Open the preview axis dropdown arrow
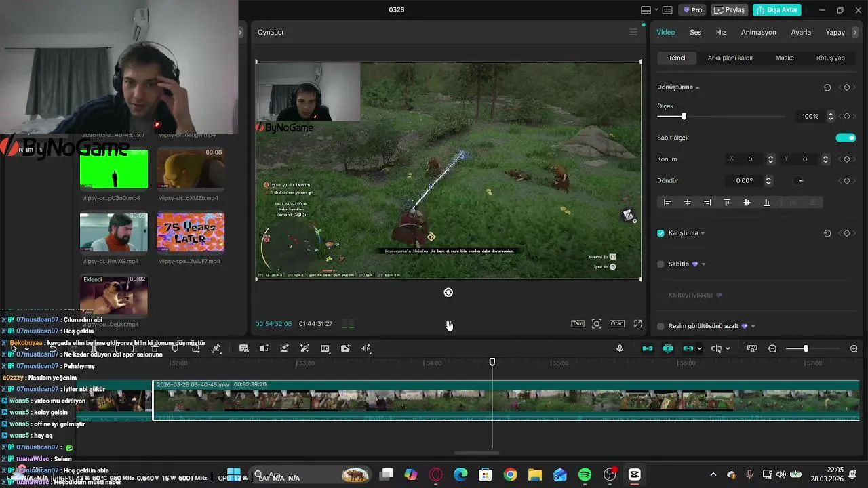Viewport: 868px width, 488px height. click(728, 349)
